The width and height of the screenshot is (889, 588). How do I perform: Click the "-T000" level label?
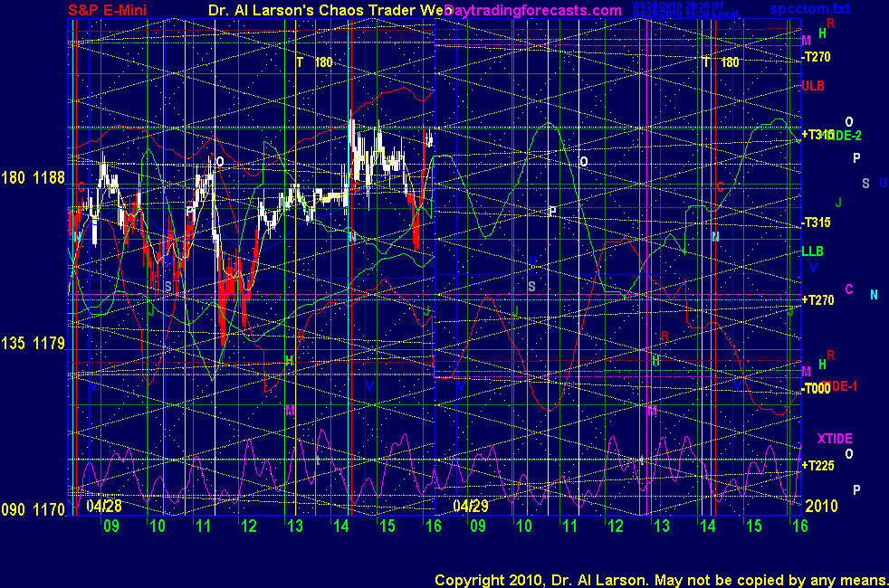(816, 389)
